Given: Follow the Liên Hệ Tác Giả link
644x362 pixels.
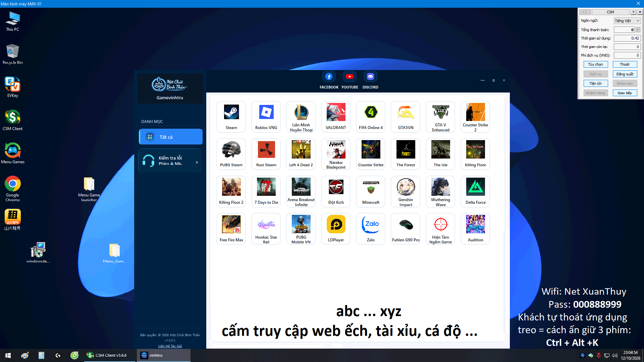Looking at the screenshot, I should tap(170, 346).
